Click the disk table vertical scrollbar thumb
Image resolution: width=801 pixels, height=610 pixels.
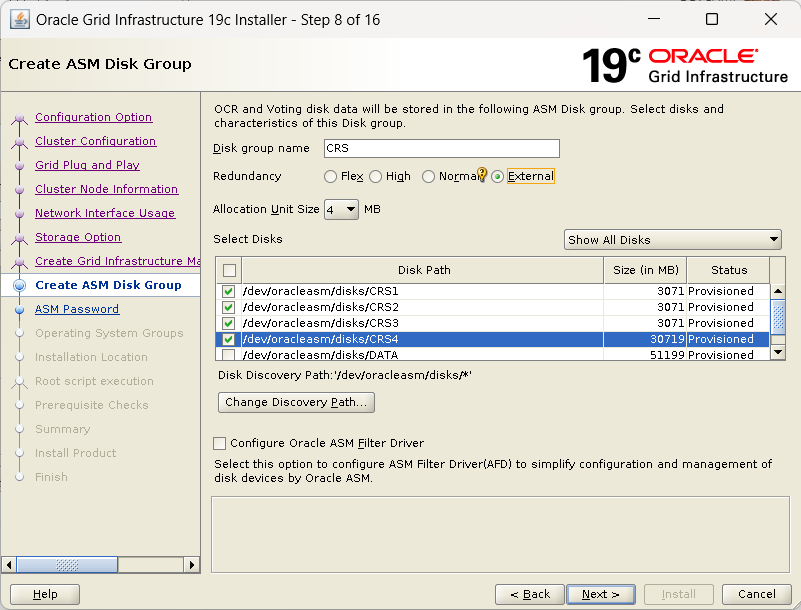tap(778, 317)
